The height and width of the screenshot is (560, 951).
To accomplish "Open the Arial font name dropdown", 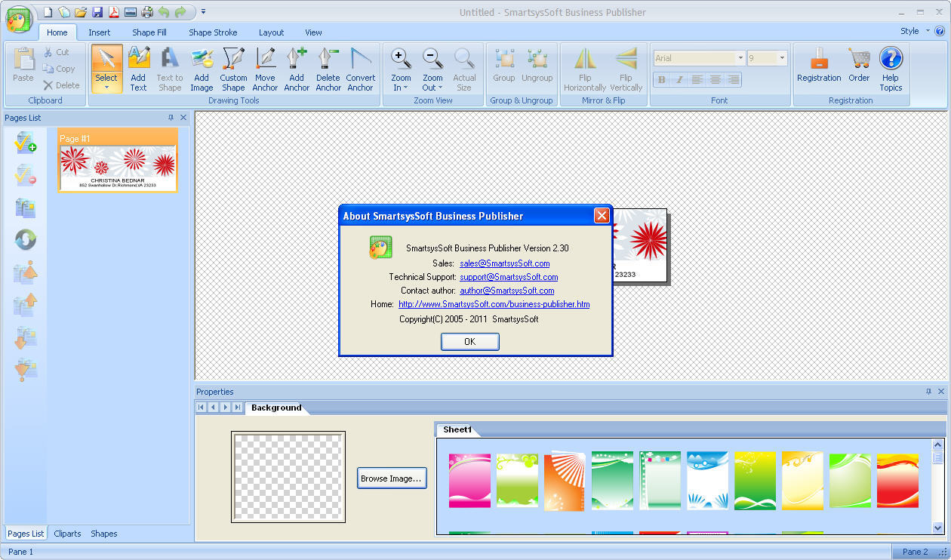I will (740, 58).
